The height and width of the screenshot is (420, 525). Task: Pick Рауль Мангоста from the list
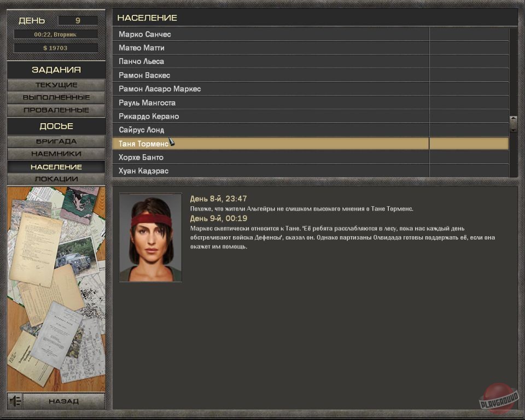coord(311,103)
